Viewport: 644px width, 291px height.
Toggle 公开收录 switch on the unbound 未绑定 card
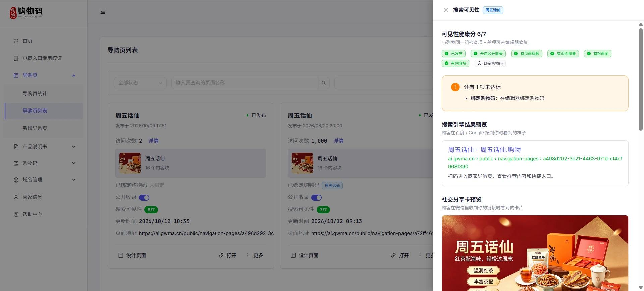pos(144,198)
